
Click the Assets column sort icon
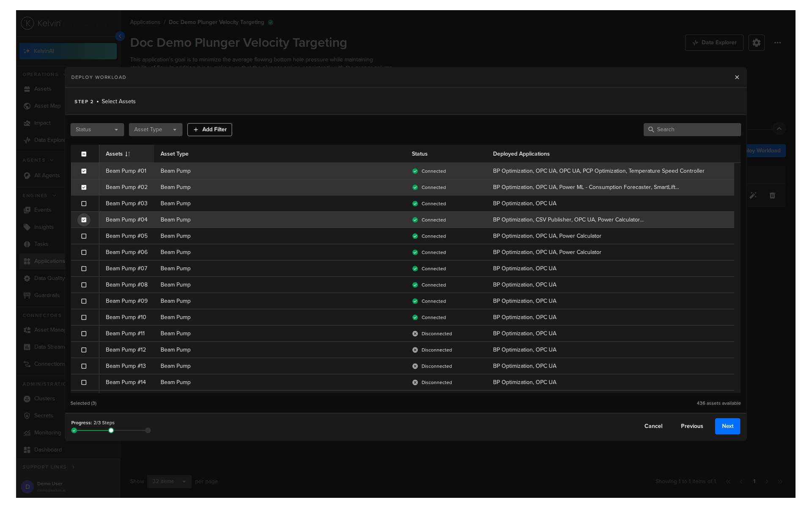point(128,154)
